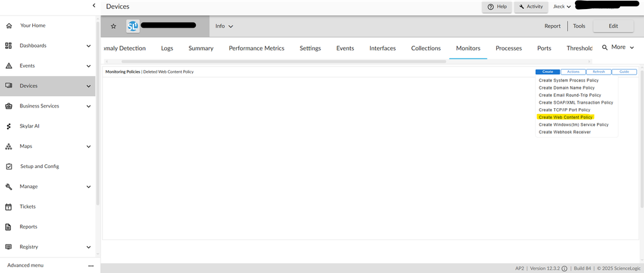This screenshot has width=644, height=273.
Task: Switch to the Collections tab
Action: pos(426,48)
